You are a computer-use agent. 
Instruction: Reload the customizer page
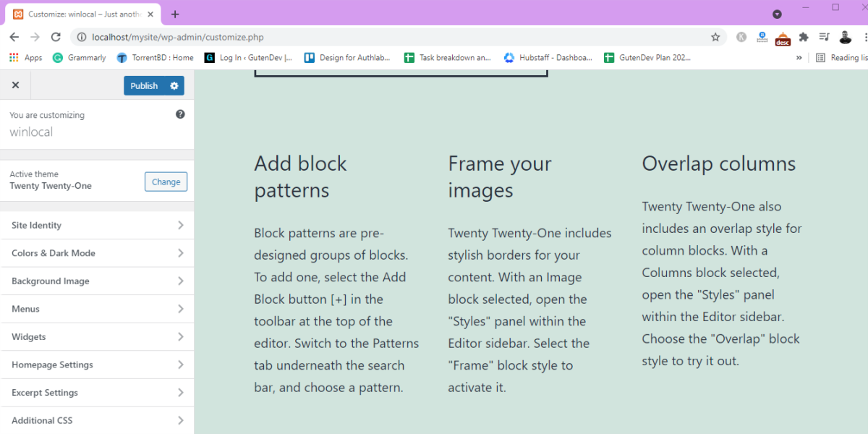click(56, 37)
